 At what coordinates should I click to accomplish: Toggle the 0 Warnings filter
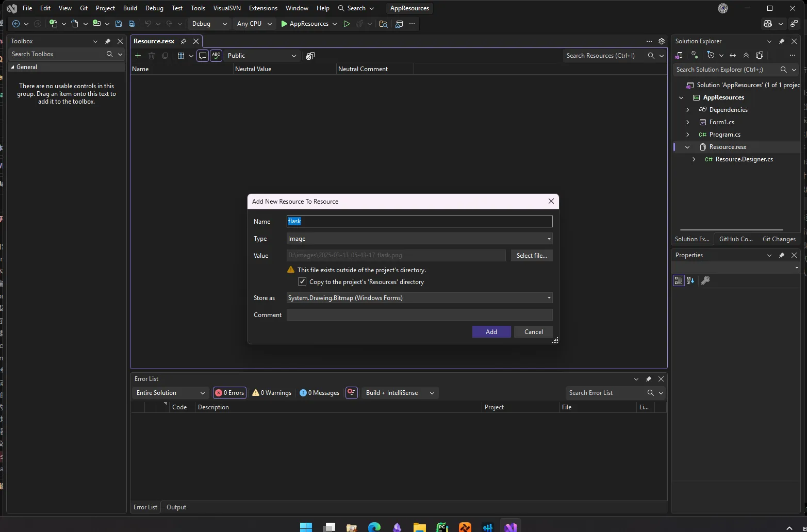(x=272, y=393)
